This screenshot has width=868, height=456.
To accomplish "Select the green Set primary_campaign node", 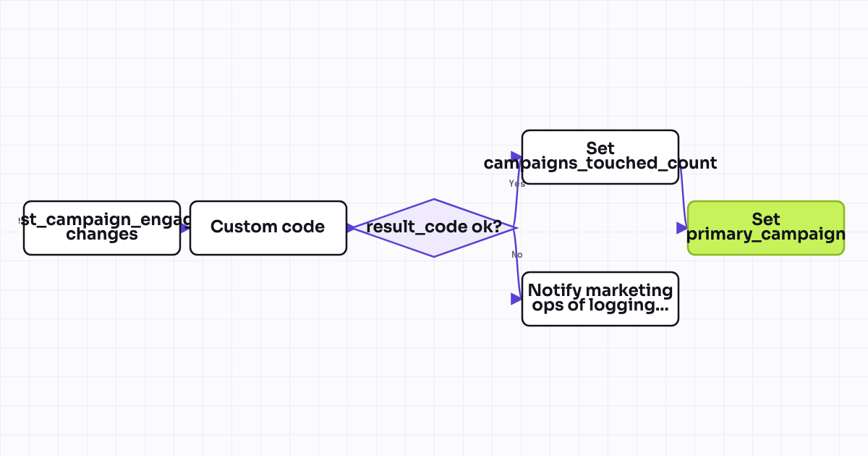I will coord(766,228).
